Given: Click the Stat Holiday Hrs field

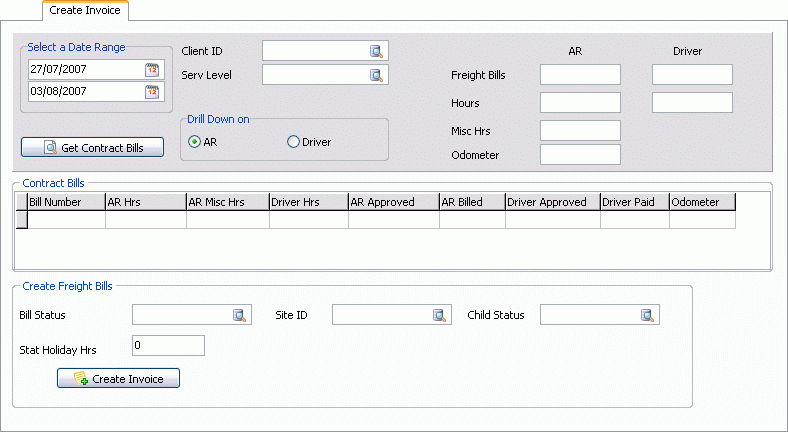Looking at the screenshot, I should (x=168, y=346).
